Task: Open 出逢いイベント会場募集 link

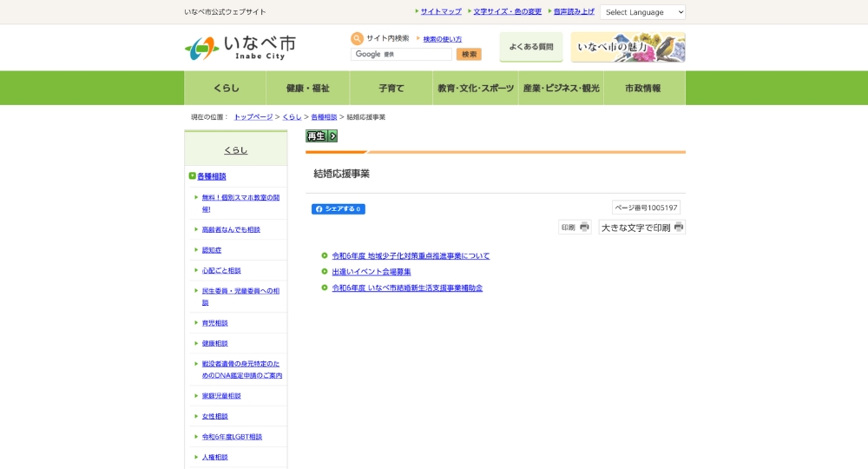Action: coord(372,272)
